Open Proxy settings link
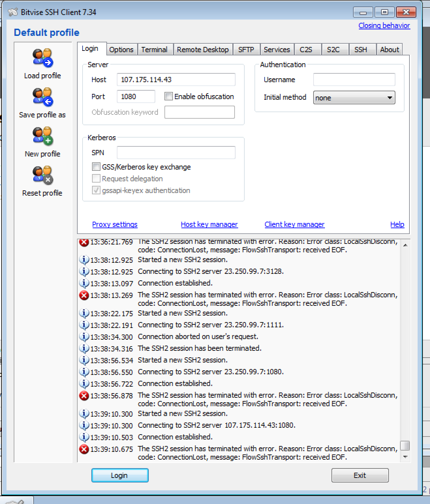This screenshot has height=504, width=430. 115,224
